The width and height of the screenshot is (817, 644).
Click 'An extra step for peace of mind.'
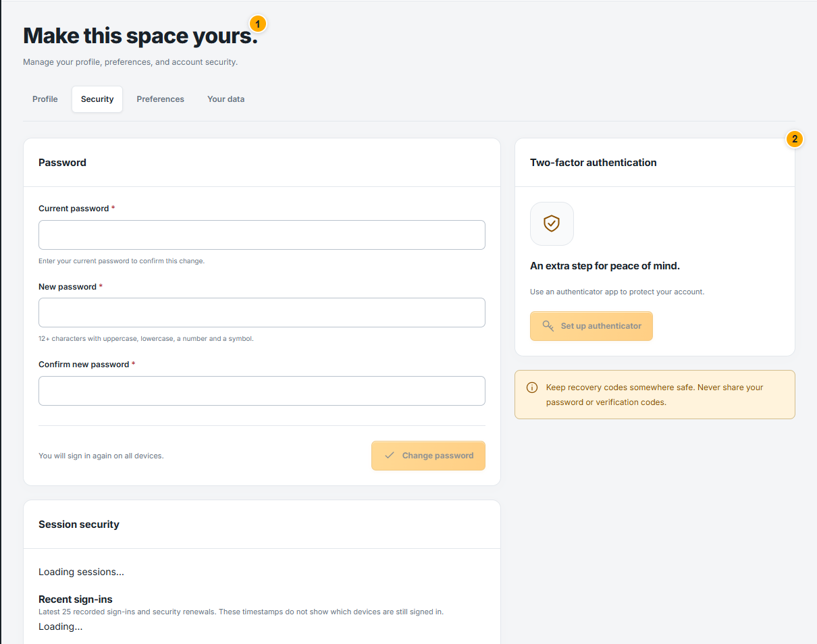point(605,266)
